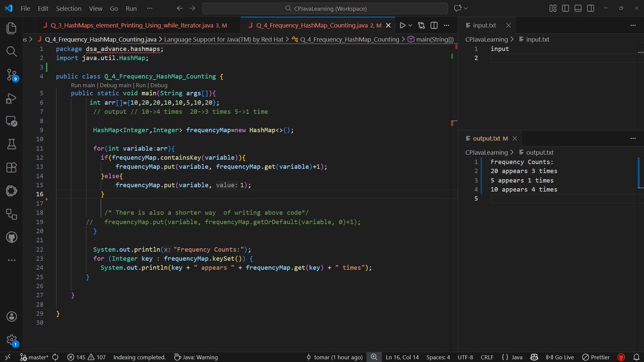644x362 pixels.
Task: Open the Run menu
Action: (x=131, y=9)
